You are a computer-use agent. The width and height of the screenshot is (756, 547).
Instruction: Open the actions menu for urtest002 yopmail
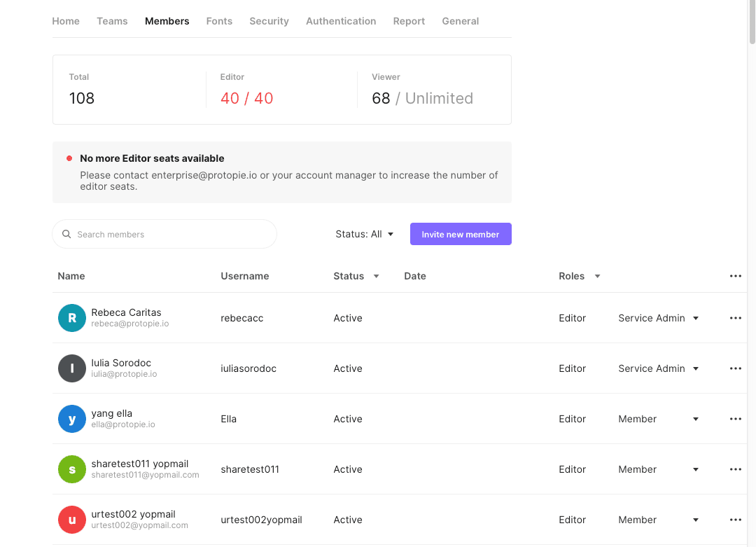point(735,520)
